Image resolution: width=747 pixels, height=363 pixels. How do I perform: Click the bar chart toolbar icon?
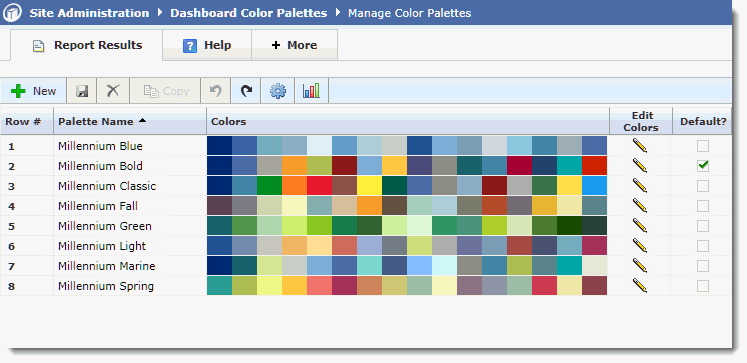[x=311, y=91]
